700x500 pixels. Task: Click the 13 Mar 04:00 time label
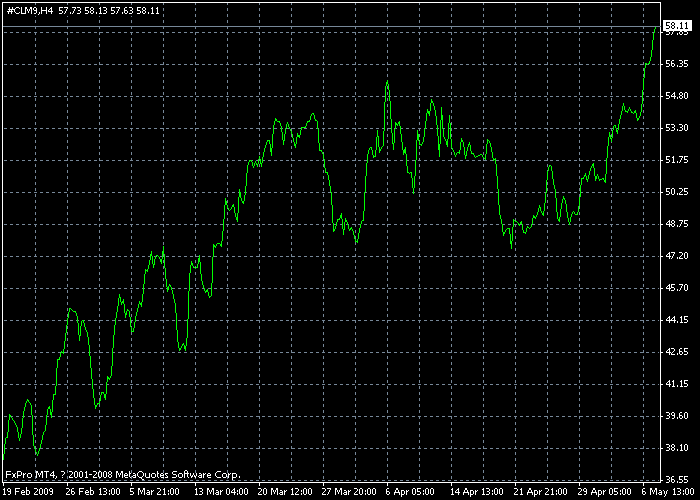click(221, 493)
